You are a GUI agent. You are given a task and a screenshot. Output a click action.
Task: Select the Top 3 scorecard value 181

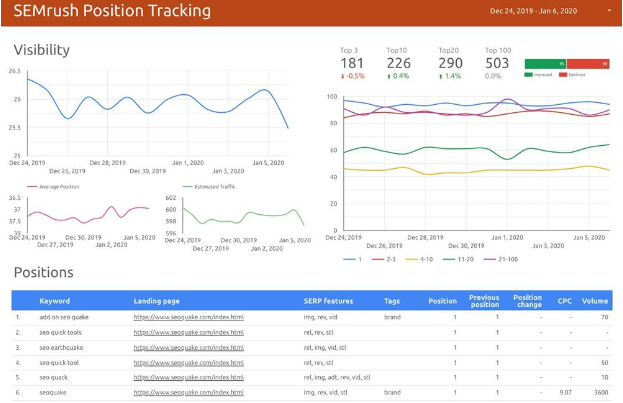[352, 64]
